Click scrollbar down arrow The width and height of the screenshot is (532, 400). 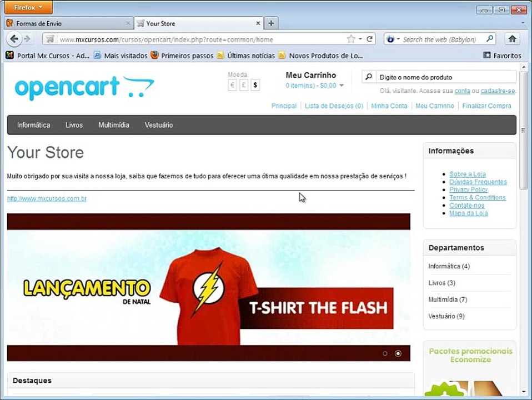(524, 392)
